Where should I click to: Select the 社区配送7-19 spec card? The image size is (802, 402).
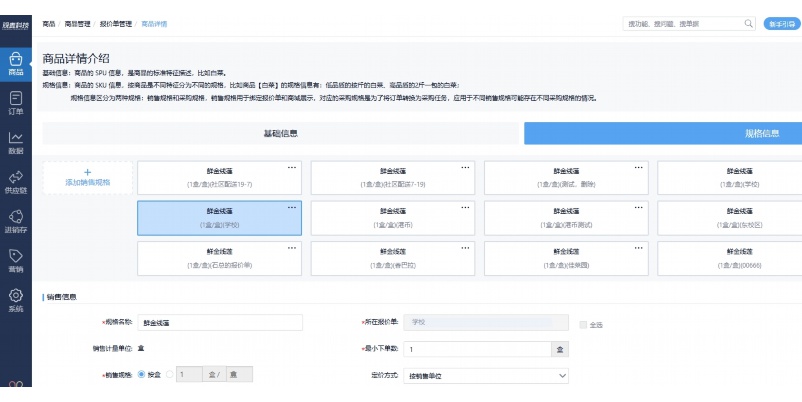[393, 178]
